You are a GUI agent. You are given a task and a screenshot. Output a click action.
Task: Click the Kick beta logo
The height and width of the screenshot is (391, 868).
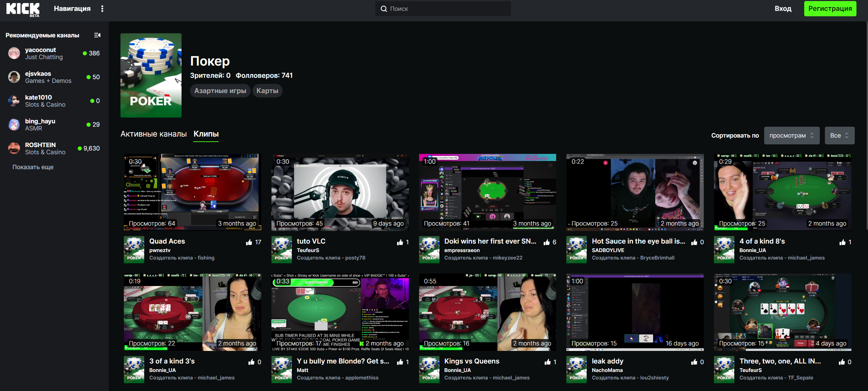(23, 9)
